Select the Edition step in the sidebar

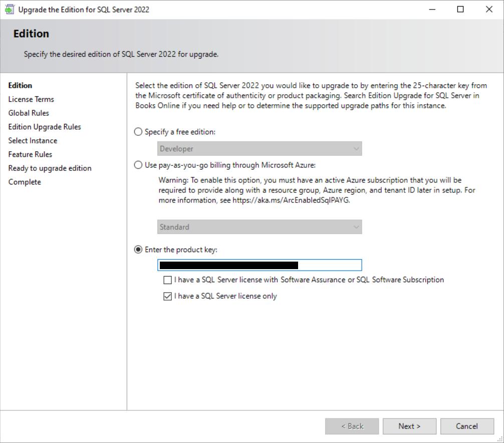click(20, 85)
